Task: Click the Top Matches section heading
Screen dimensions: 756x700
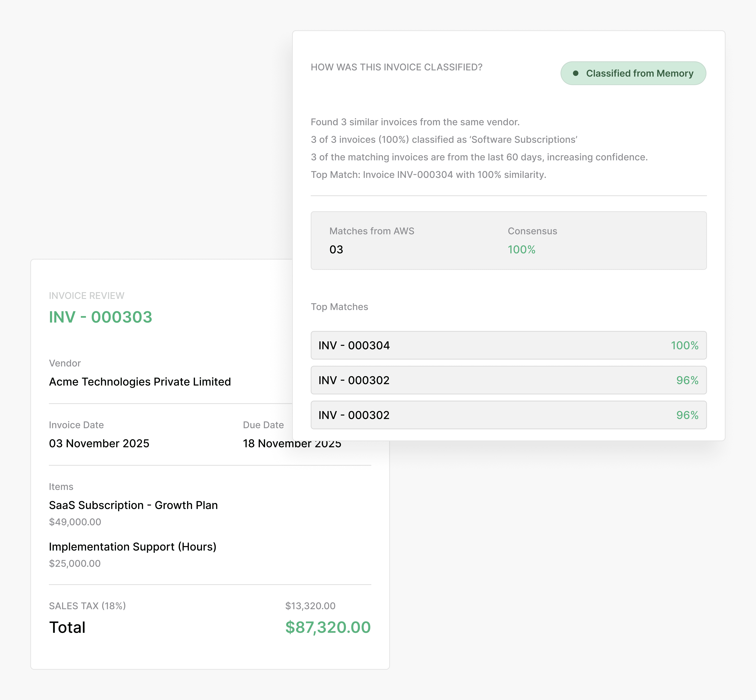Action: [339, 307]
